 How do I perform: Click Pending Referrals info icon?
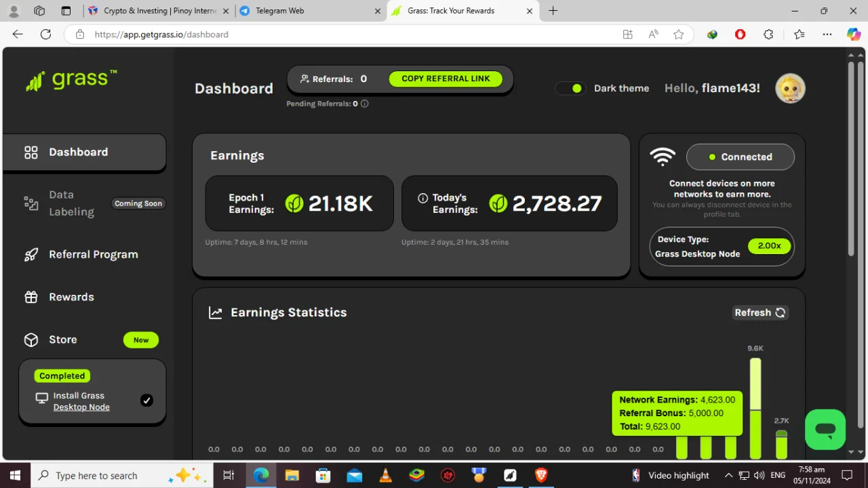pyautogui.click(x=365, y=104)
